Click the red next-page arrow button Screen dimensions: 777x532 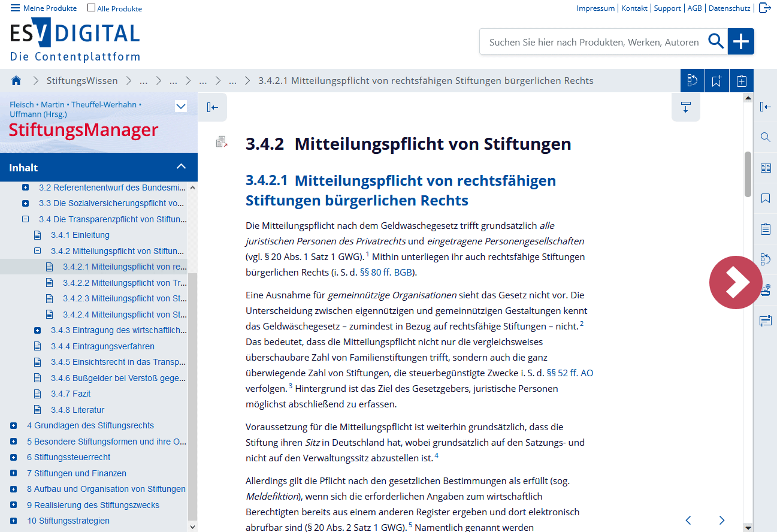click(x=736, y=282)
